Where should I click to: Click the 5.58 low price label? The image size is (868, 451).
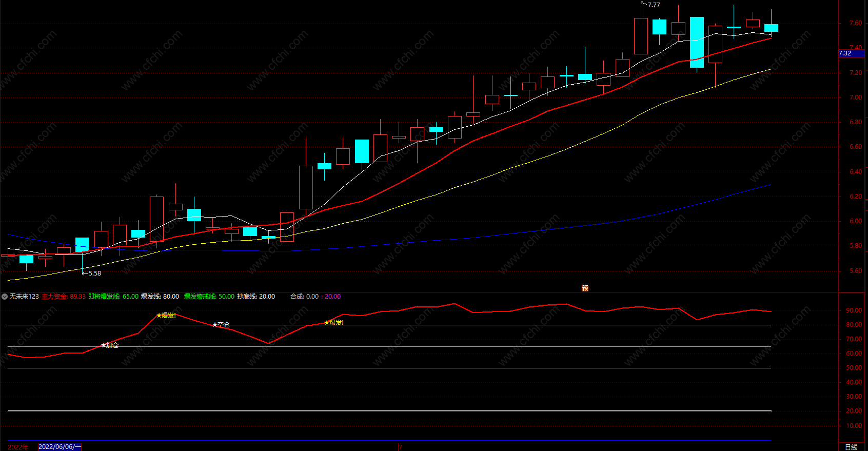tap(95, 273)
